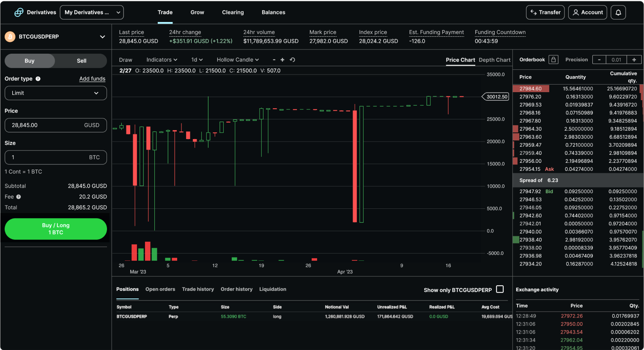This screenshot has width=644, height=350.
Task: Click the Bid price row 27947.92
Action: [x=578, y=191]
